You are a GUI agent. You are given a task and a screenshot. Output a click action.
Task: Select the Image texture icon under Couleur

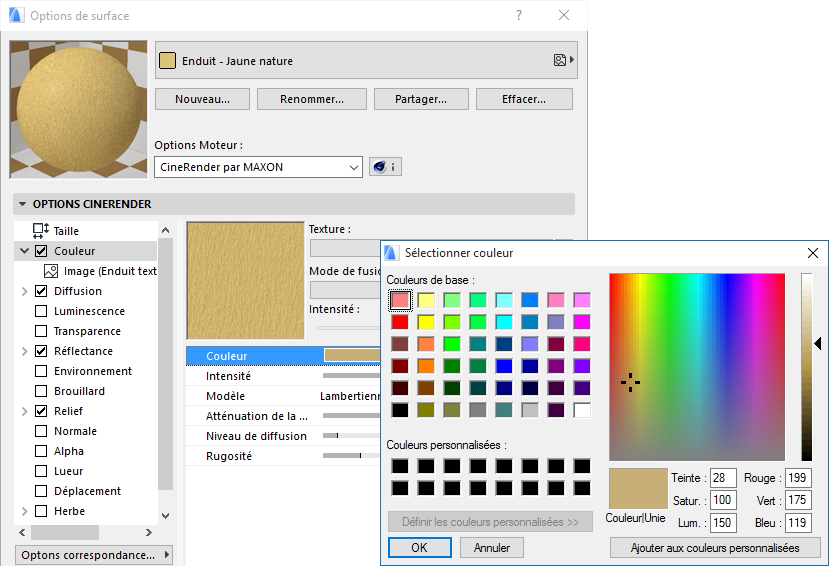51,271
